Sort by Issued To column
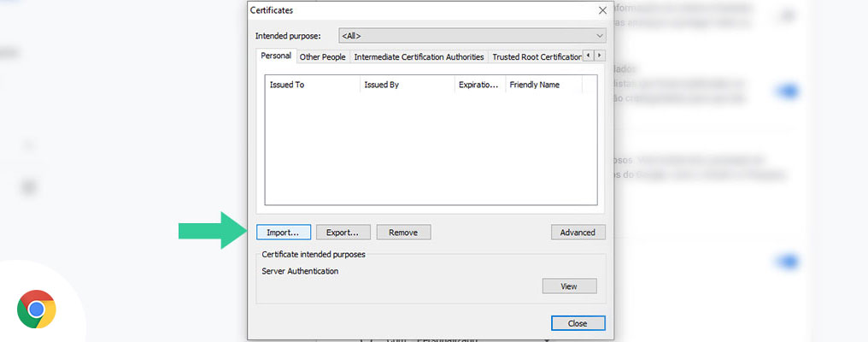 click(313, 85)
